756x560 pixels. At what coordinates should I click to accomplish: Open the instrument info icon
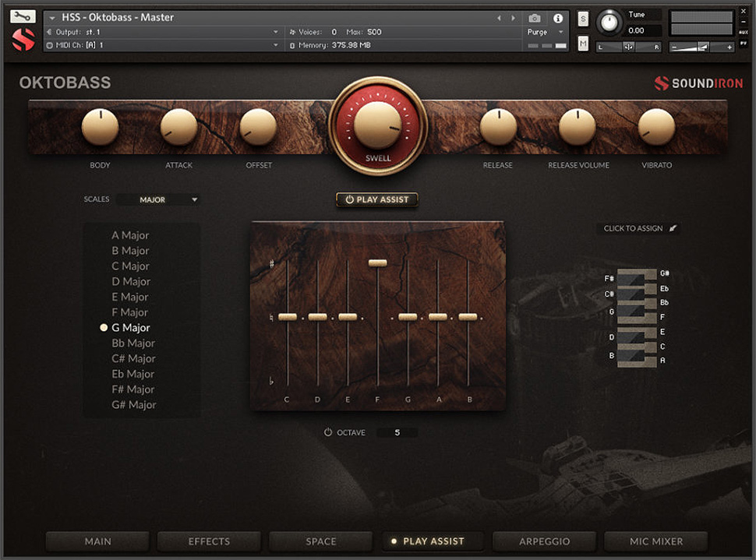tap(558, 19)
